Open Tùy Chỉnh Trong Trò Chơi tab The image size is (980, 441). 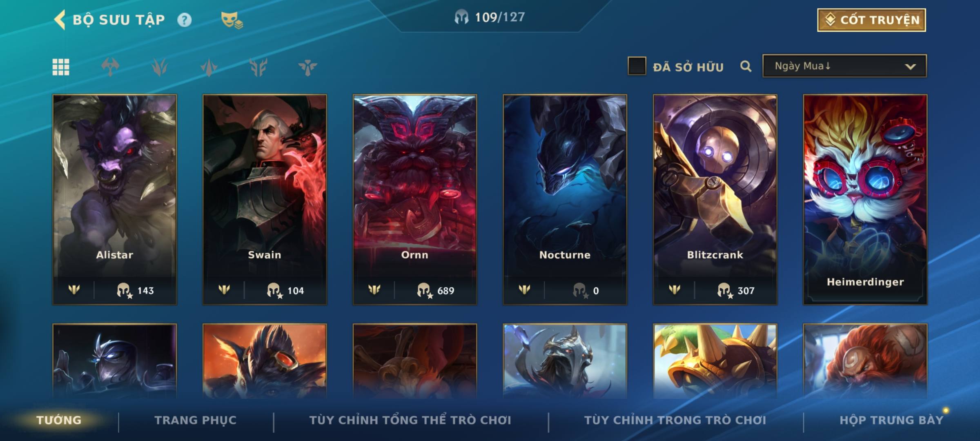pyautogui.click(x=675, y=420)
